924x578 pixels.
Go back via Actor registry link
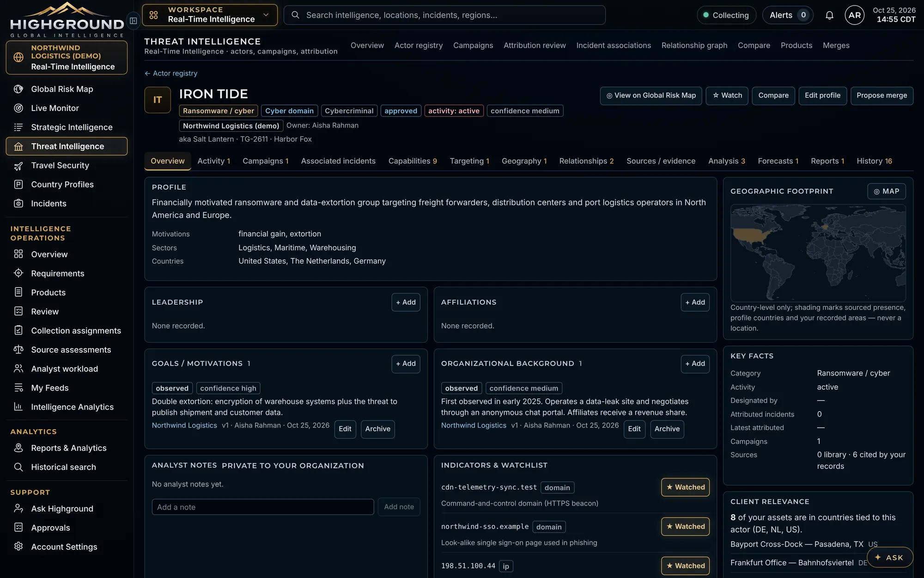click(171, 74)
